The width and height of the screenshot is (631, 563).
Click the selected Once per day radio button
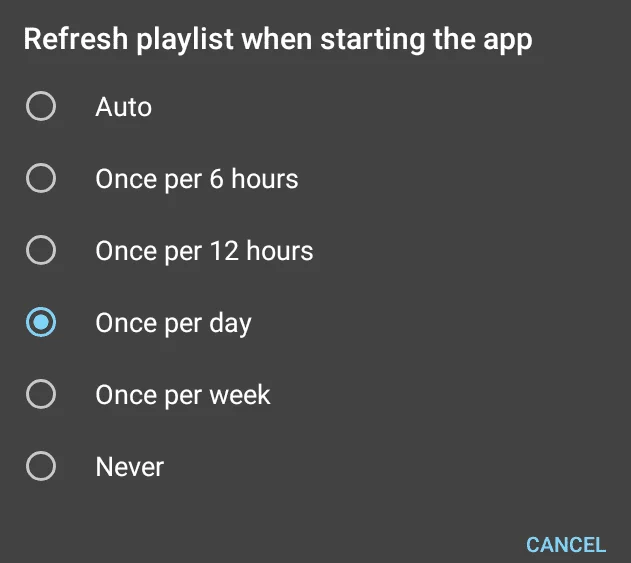(x=41, y=322)
